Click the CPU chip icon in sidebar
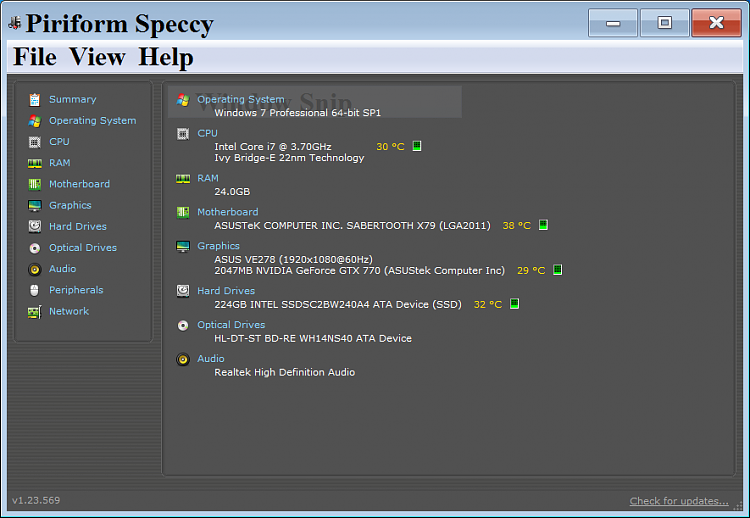Image resolution: width=750 pixels, height=518 pixels. point(34,142)
